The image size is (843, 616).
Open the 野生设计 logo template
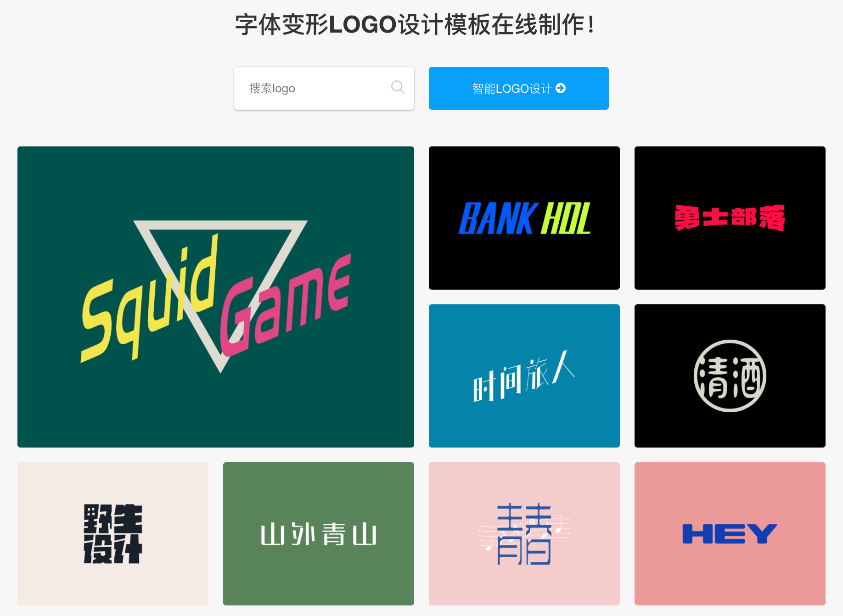pos(113,534)
